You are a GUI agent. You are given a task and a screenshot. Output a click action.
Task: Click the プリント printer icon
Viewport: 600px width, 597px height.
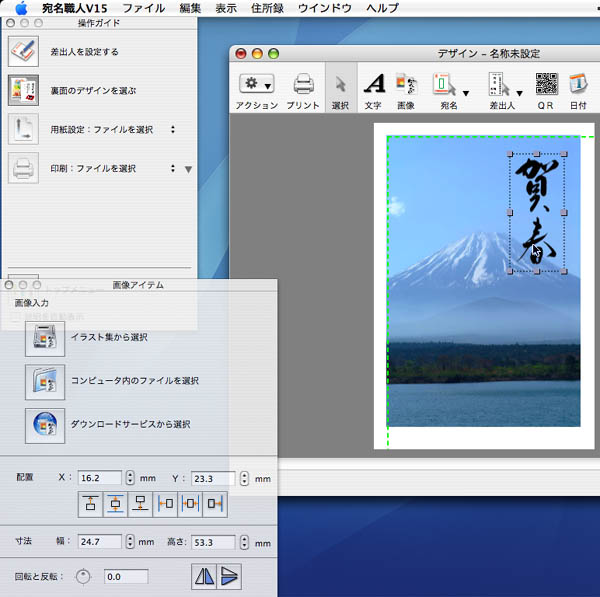coord(303,85)
